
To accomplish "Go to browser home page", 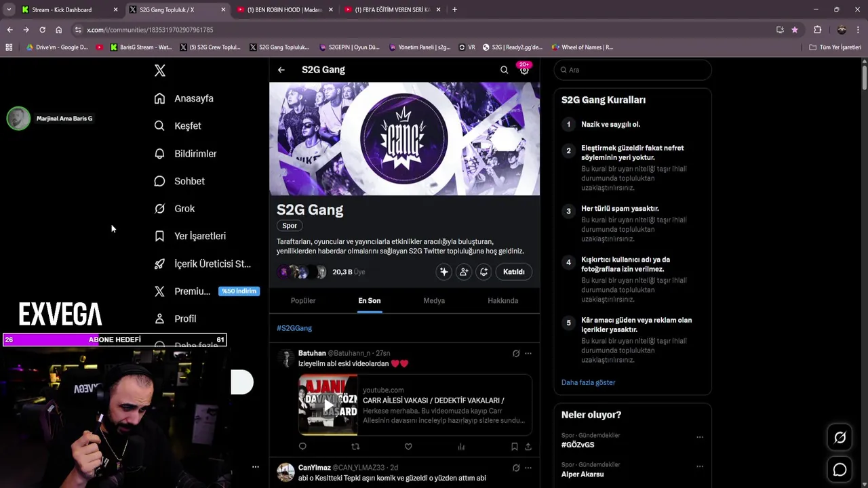I will [58, 30].
